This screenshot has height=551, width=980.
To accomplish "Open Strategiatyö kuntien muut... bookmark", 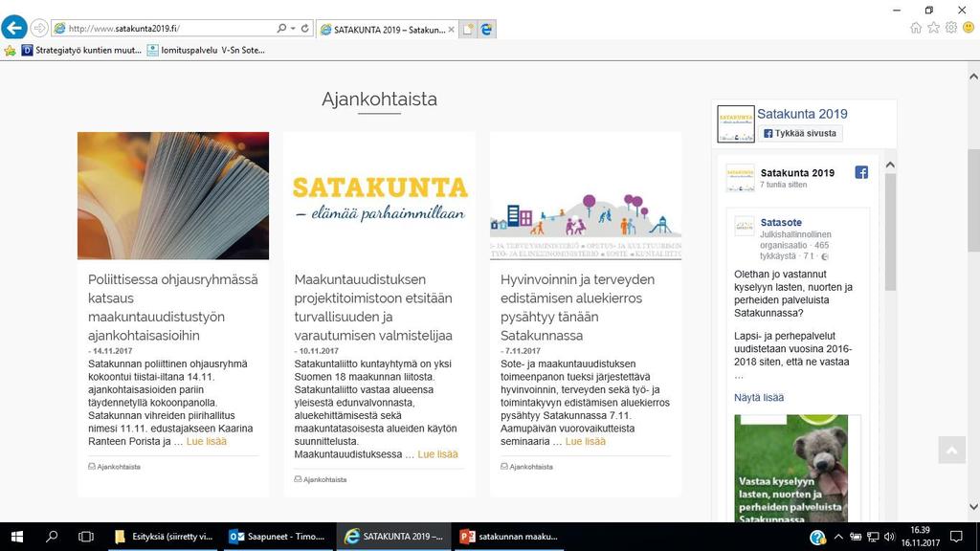I will tap(81, 50).
